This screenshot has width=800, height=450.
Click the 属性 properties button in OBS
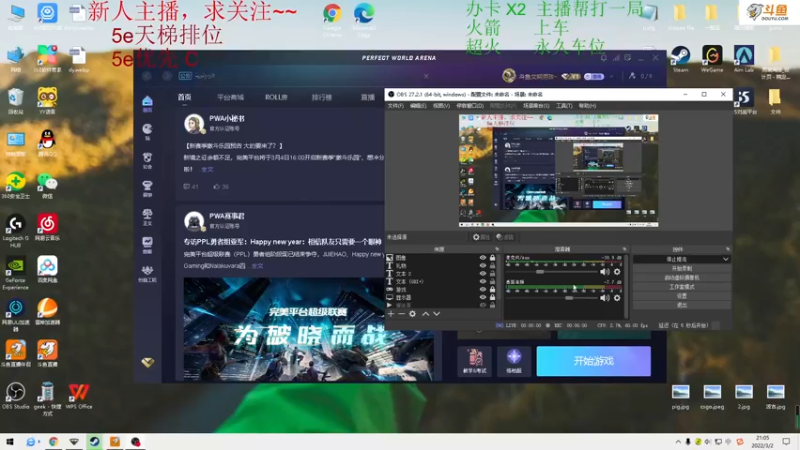tap(481, 237)
